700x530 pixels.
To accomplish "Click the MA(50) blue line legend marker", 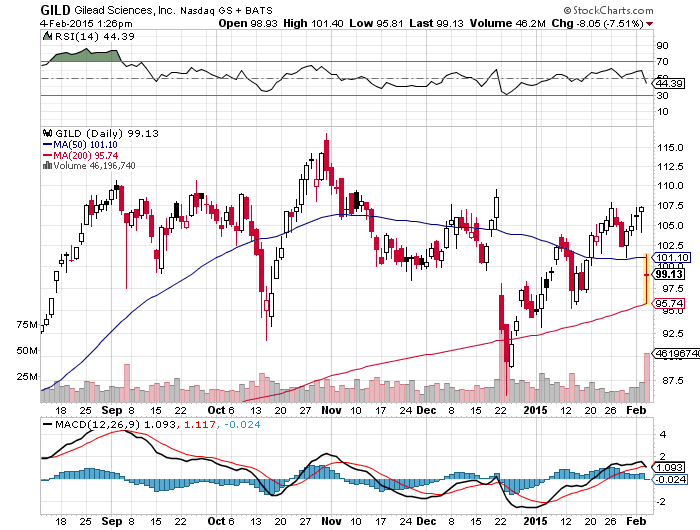I will [48, 145].
